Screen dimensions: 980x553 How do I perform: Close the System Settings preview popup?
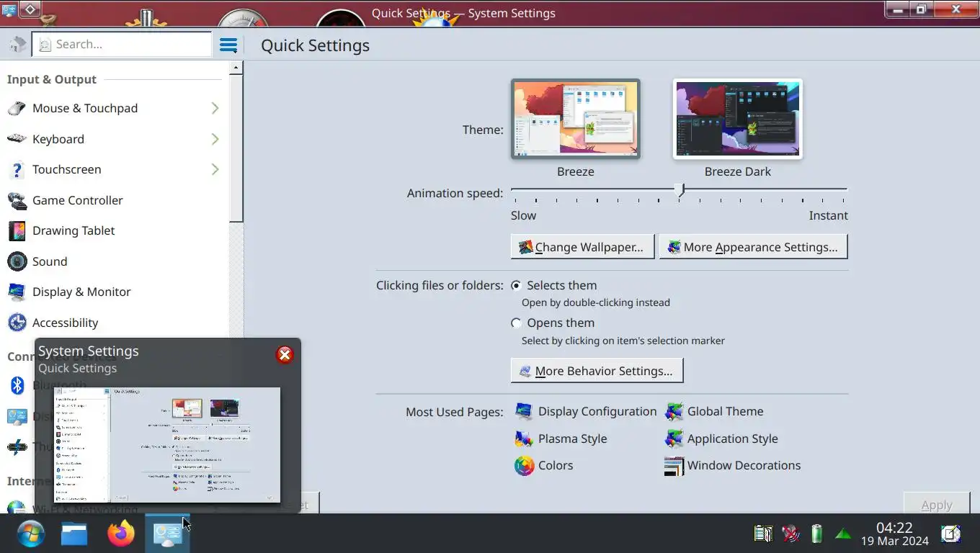285,354
